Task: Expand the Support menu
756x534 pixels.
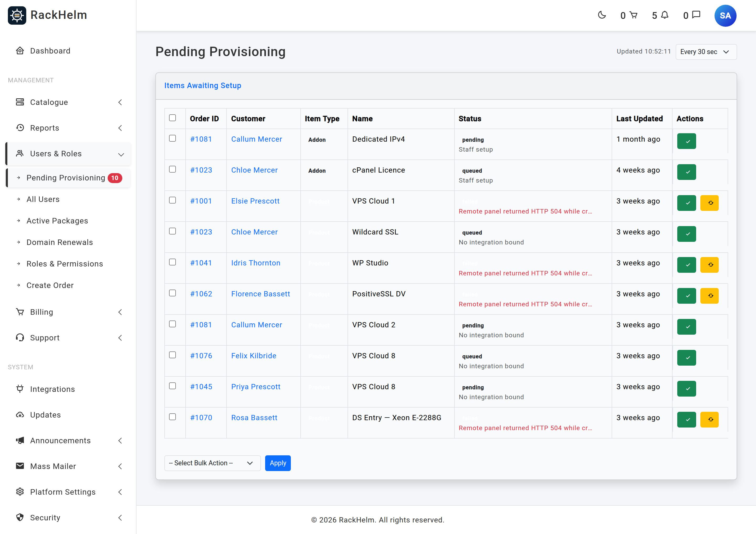Action: click(x=68, y=338)
